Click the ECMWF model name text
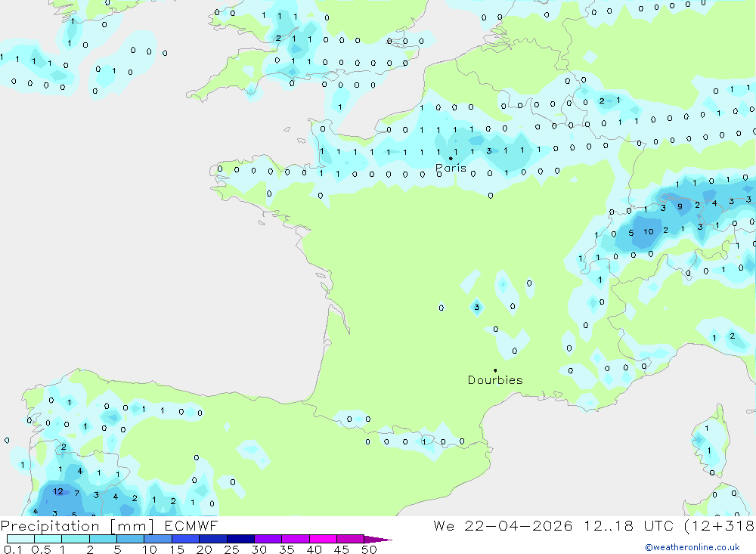 click(191, 525)
